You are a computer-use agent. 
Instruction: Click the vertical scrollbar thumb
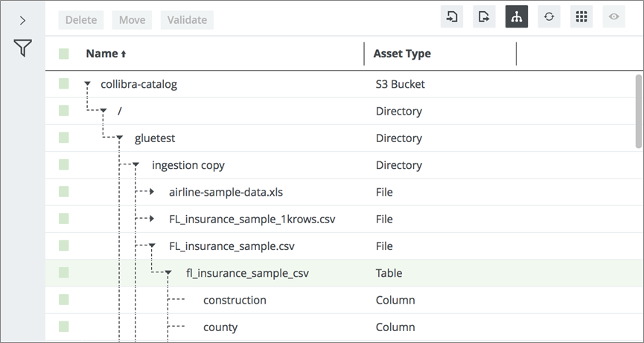coord(638,112)
